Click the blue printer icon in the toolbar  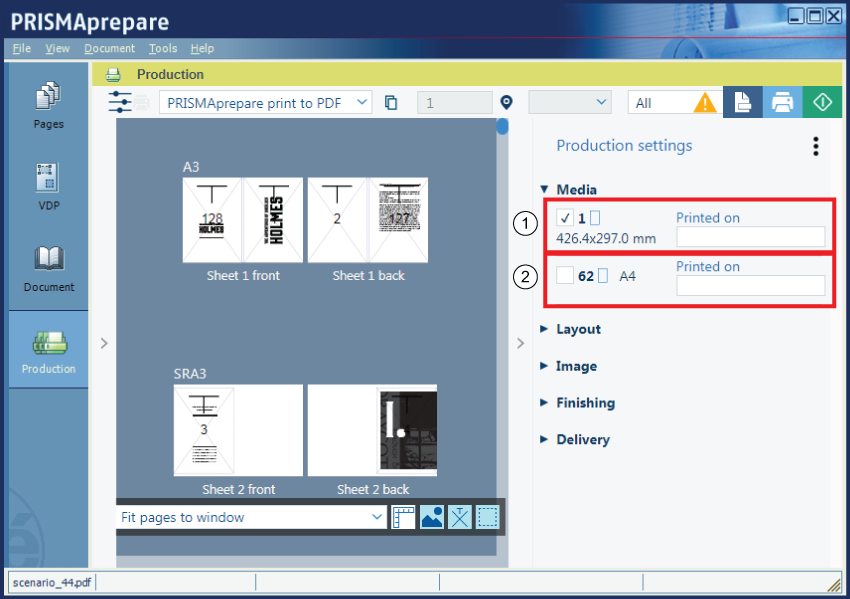point(782,102)
